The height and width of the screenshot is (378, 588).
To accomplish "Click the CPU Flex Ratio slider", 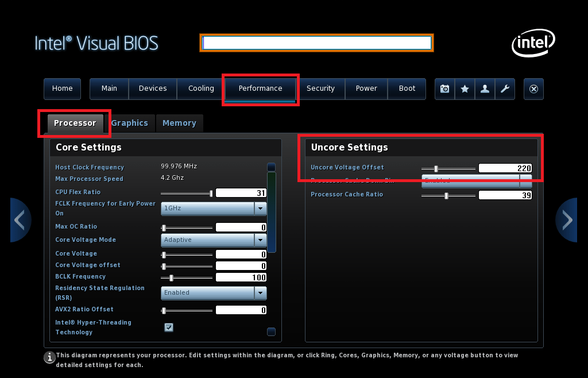I will coord(187,194).
